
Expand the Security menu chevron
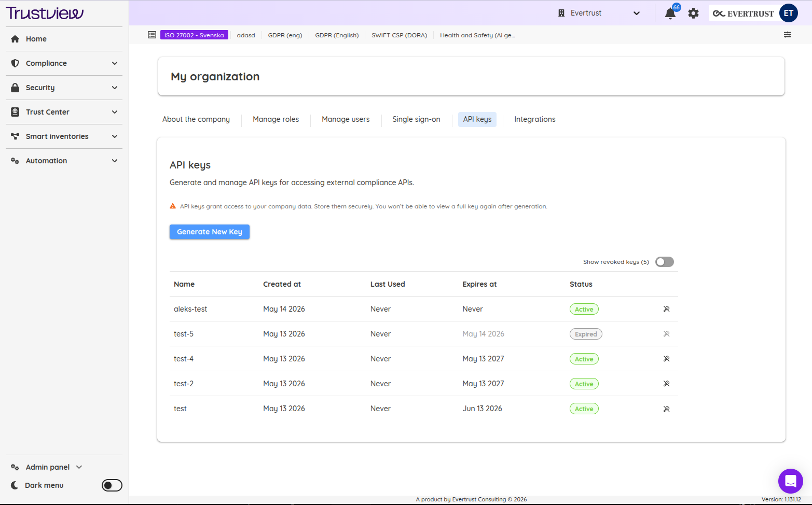click(x=115, y=88)
